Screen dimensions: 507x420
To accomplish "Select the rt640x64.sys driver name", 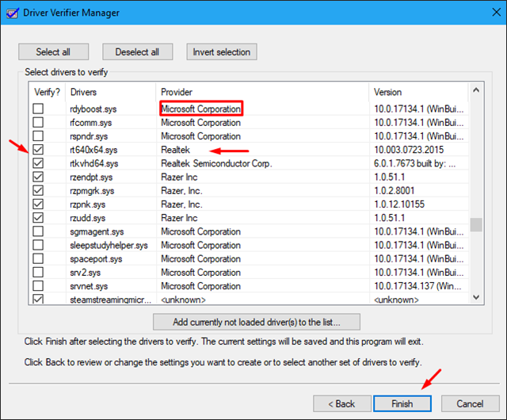I will (x=93, y=150).
